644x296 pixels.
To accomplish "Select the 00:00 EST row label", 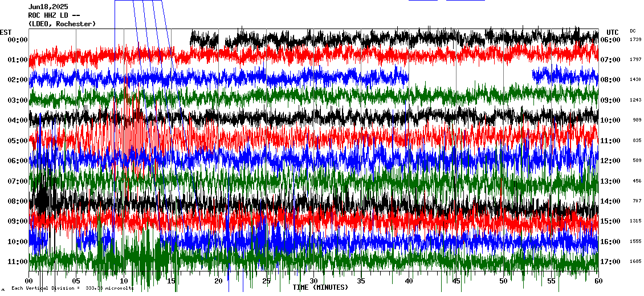I will [x=18, y=40].
